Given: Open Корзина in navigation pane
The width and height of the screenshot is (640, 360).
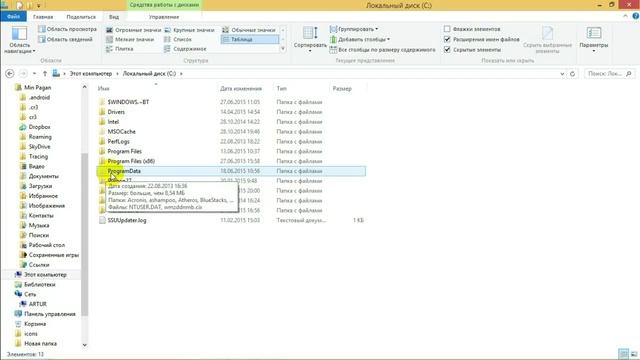Looking at the screenshot, I should click(x=35, y=324).
